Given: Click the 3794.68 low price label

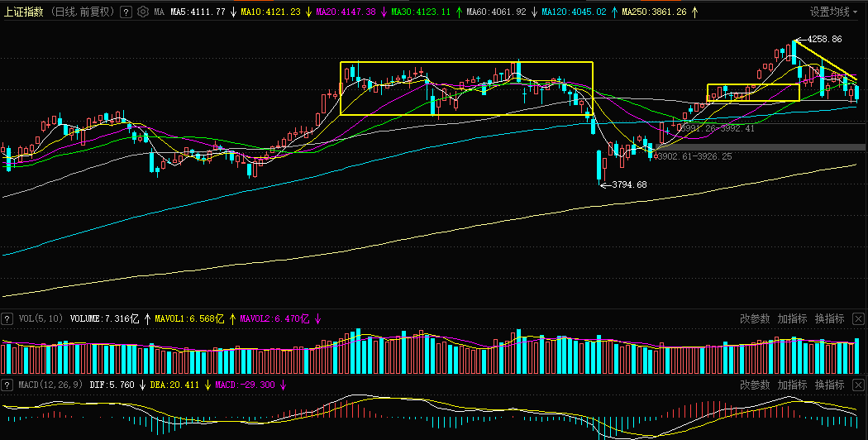Looking at the screenshot, I should [629, 184].
